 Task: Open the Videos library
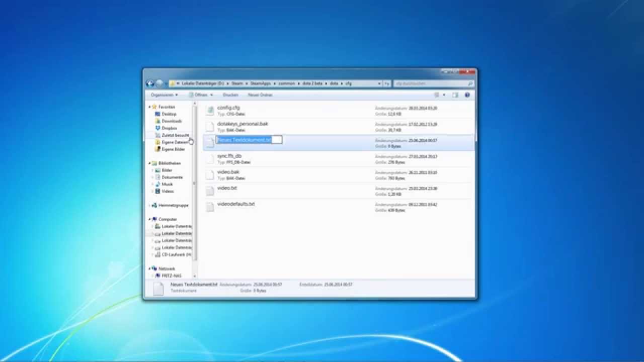click(x=168, y=192)
